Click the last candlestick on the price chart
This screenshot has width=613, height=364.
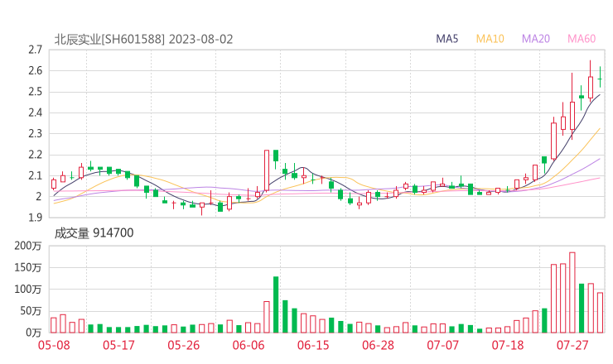[x=600, y=77]
